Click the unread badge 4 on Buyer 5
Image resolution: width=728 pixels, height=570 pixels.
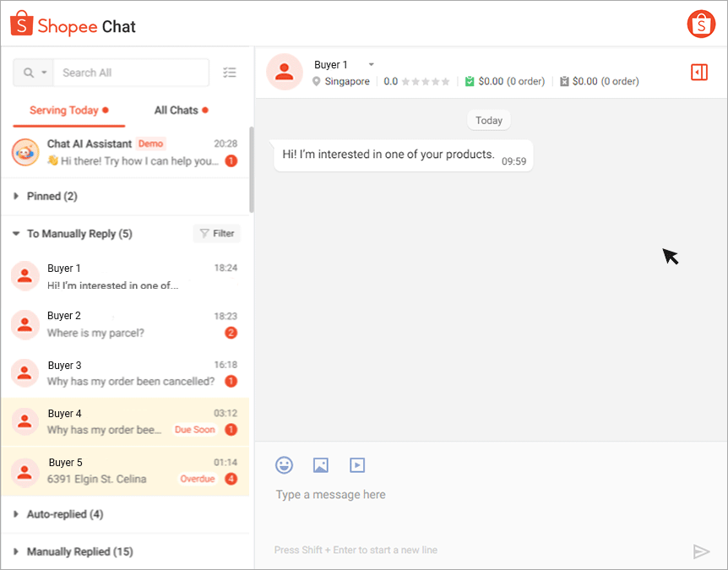click(231, 479)
